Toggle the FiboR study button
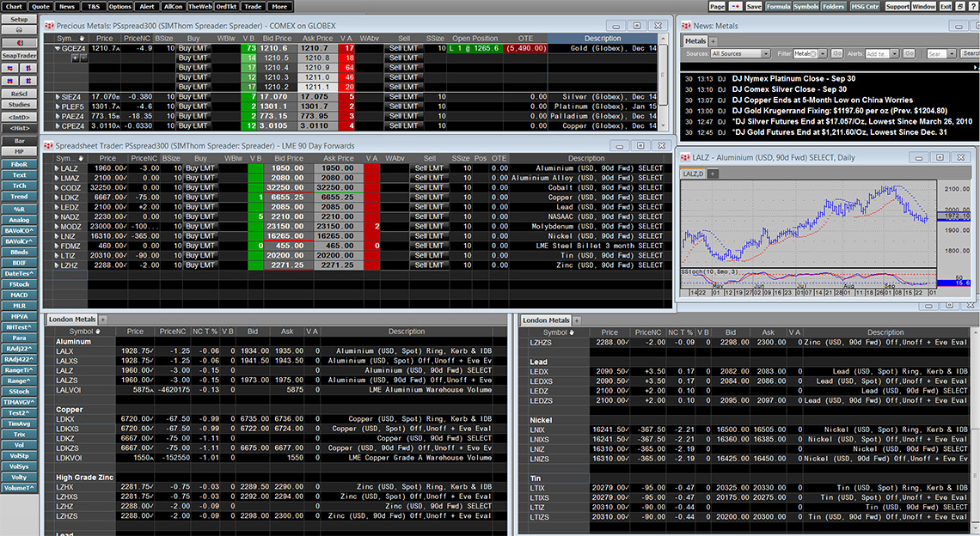 coord(19,163)
